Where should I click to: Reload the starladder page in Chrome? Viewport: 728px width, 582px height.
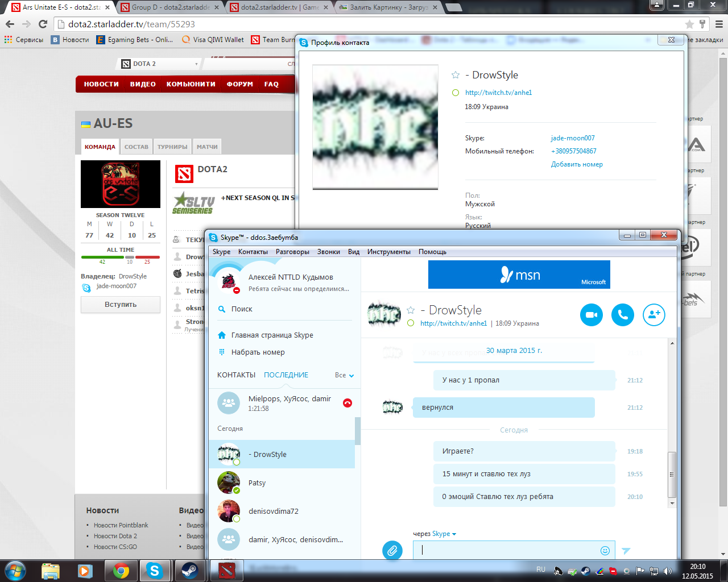tap(43, 24)
